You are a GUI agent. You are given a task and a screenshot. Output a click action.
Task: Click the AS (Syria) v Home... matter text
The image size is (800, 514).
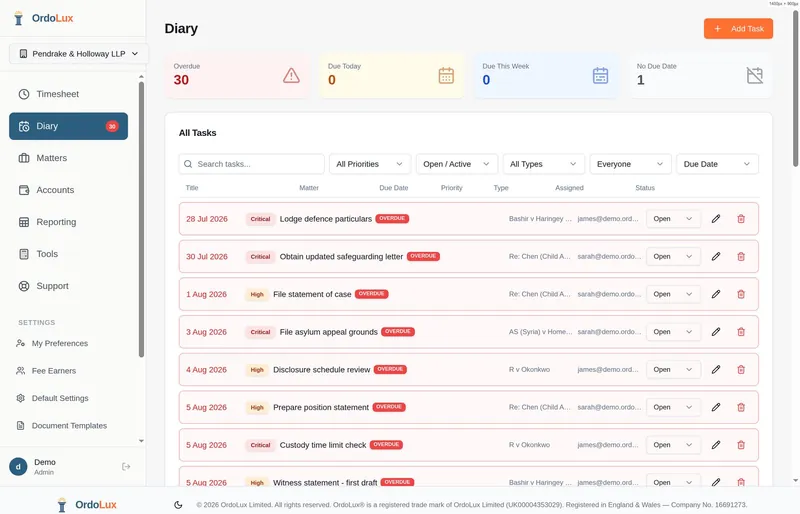tap(540, 332)
